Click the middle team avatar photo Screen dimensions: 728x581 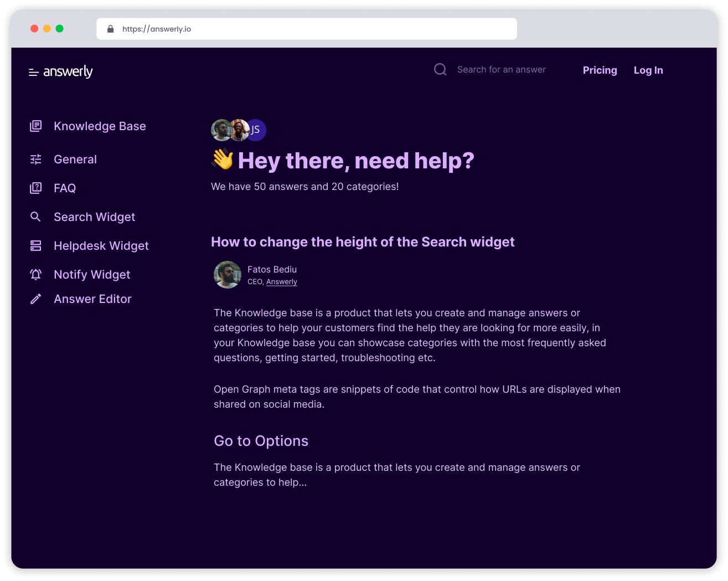click(x=239, y=130)
